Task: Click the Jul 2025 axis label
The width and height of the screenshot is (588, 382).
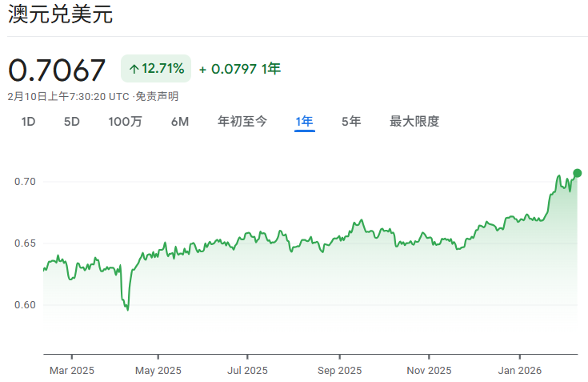Action: [x=247, y=370]
